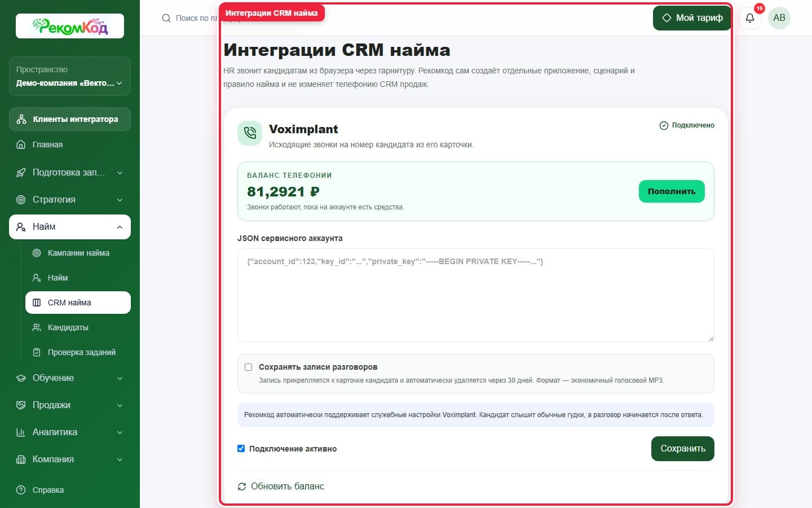Viewport: 812px width, 508px height.
Task: Click the handshake icon beside Продажи
Action: click(x=21, y=405)
